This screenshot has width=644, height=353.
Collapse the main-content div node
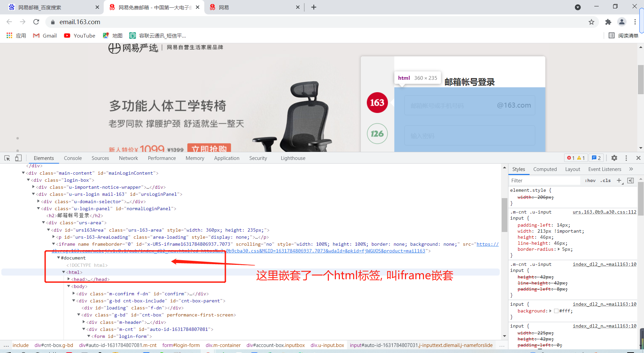click(23, 173)
